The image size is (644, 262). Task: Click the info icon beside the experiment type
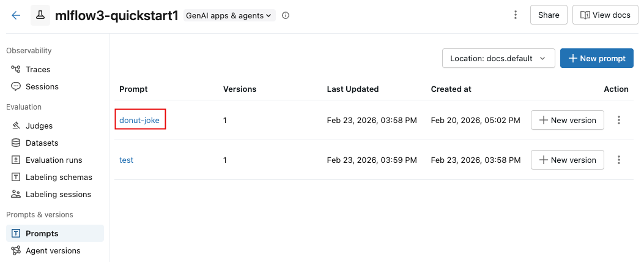tap(286, 15)
